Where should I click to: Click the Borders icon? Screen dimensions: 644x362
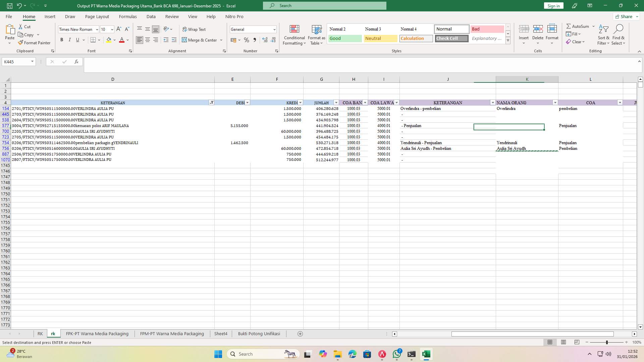click(x=93, y=40)
